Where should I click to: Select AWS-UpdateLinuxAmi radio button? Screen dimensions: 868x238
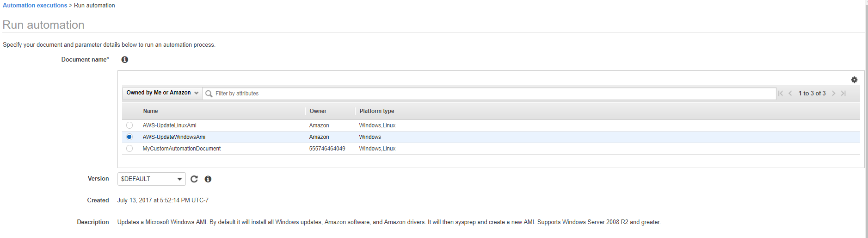pyautogui.click(x=129, y=125)
